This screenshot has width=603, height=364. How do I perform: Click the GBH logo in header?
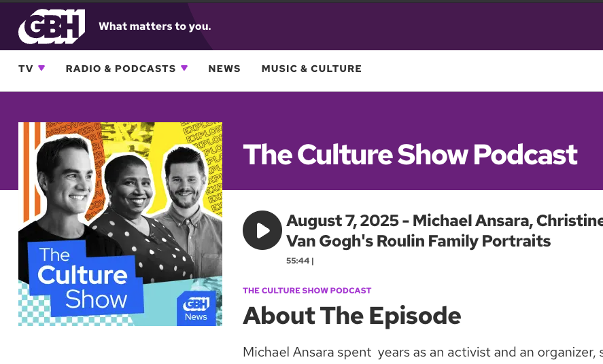(x=52, y=26)
